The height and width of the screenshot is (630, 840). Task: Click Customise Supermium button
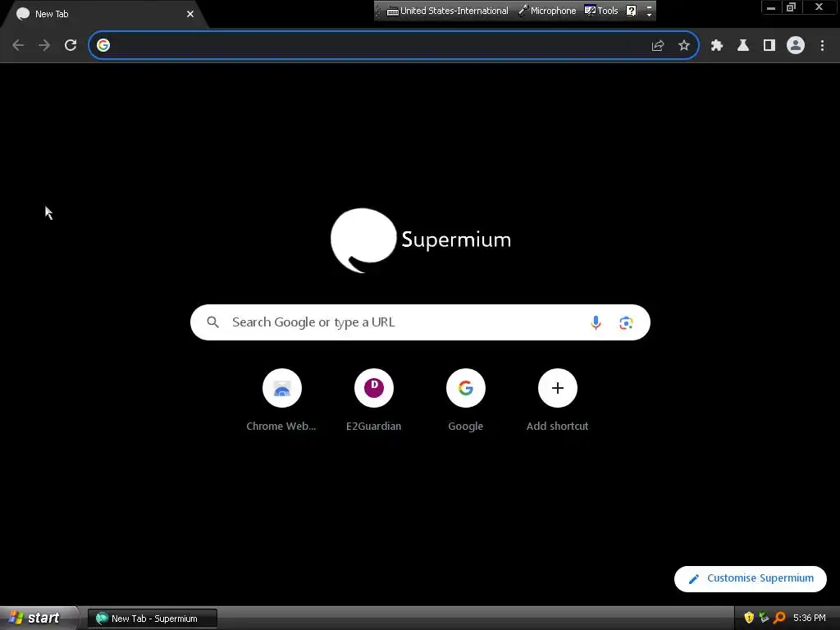[751, 578]
